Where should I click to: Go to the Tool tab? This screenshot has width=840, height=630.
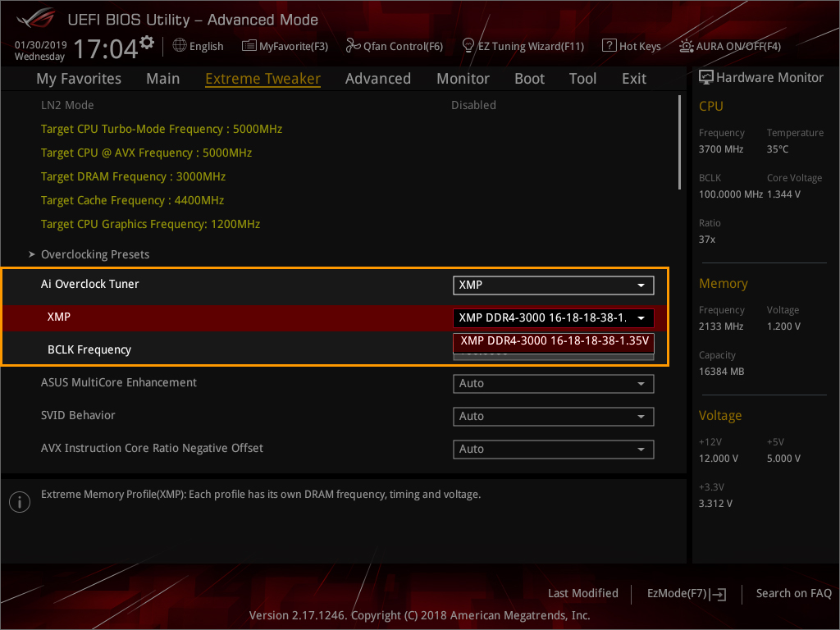(x=583, y=79)
